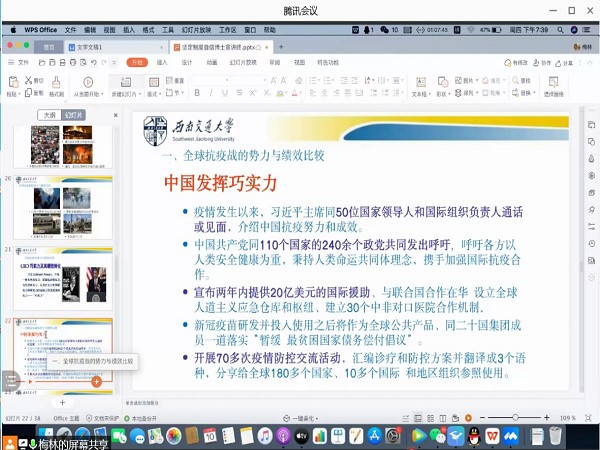The image size is (600, 450).
Task: Toggle Subscript formatting
Action: tap(267, 93)
